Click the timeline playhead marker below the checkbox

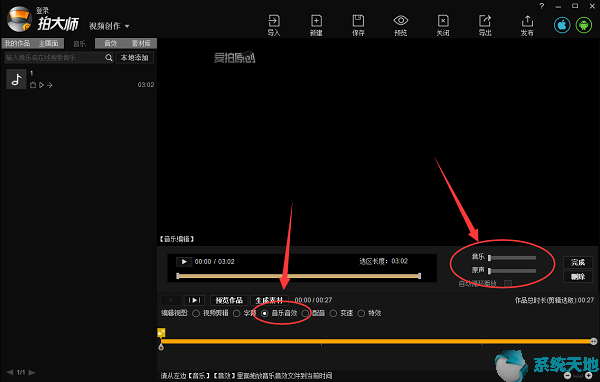point(161,346)
